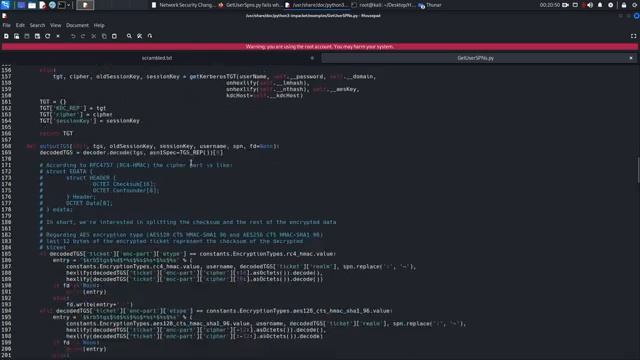640x360 pixels.
Task: Click the vertical scrollbar of the editor
Action: [x=638, y=169]
